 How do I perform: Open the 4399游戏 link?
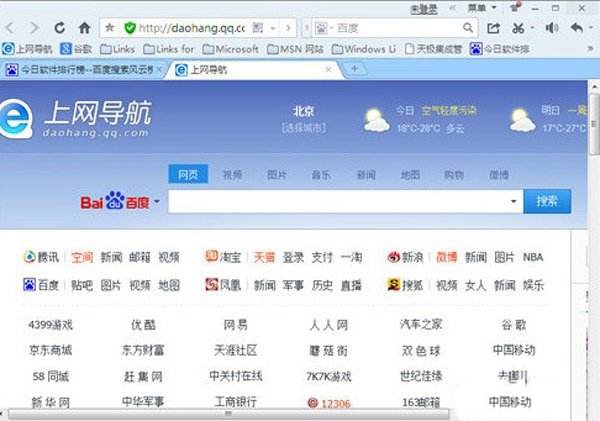pyautogui.click(x=50, y=325)
